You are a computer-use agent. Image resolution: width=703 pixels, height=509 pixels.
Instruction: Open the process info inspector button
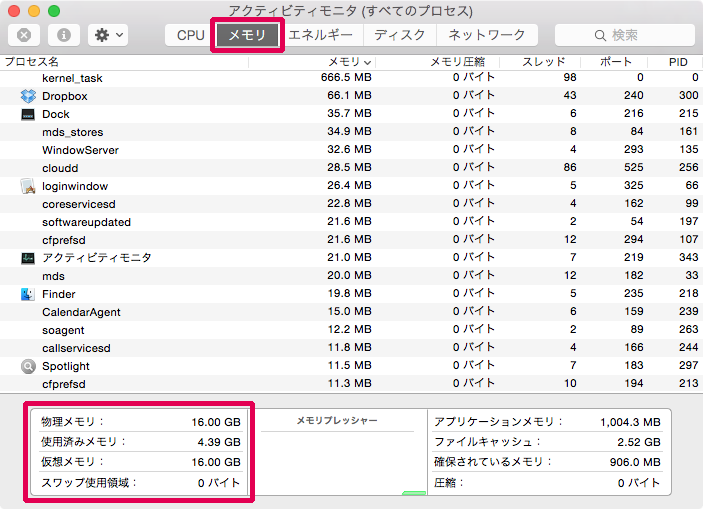64,35
